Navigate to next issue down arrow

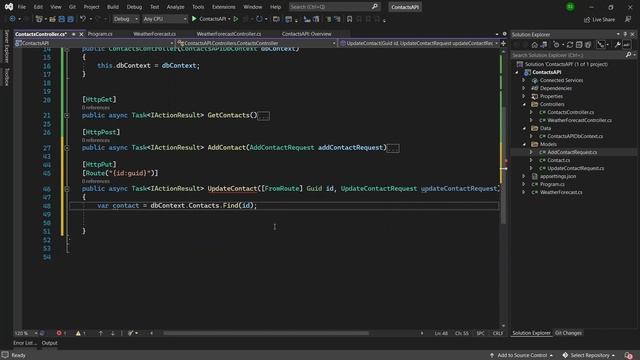tap(113, 333)
